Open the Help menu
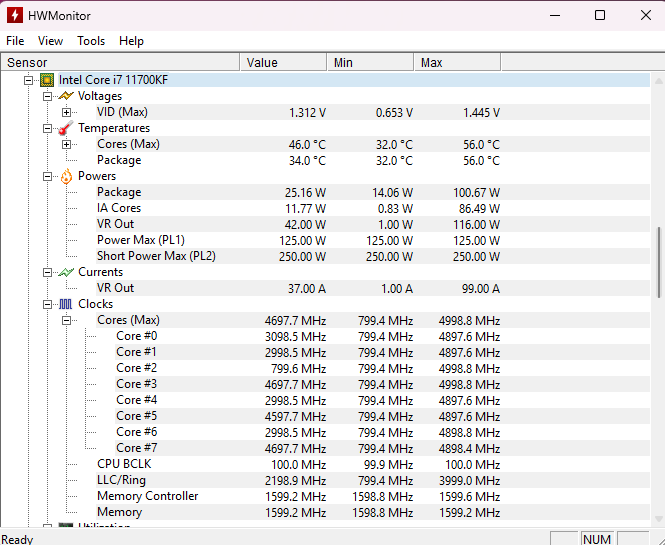 pyautogui.click(x=131, y=41)
